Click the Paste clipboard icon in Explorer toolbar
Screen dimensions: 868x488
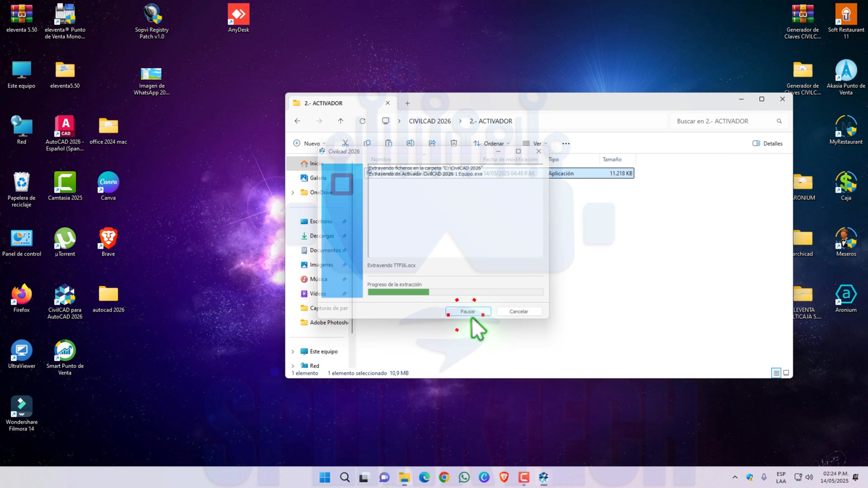pyautogui.click(x=389, y=143)
